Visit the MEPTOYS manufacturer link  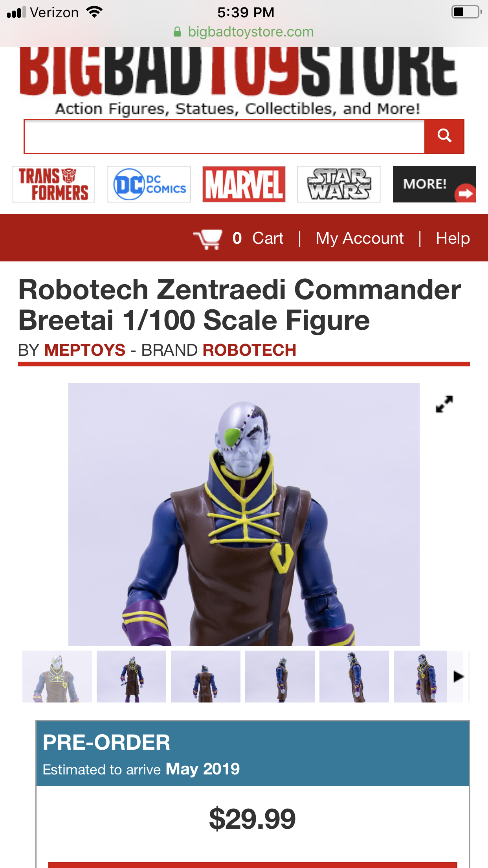[x=85, y=350]
